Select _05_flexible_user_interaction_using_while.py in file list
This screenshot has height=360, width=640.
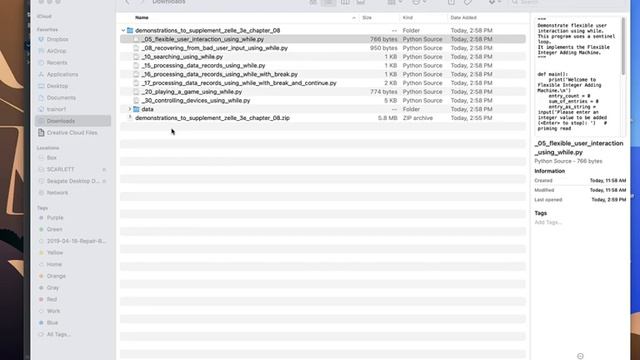323,39
